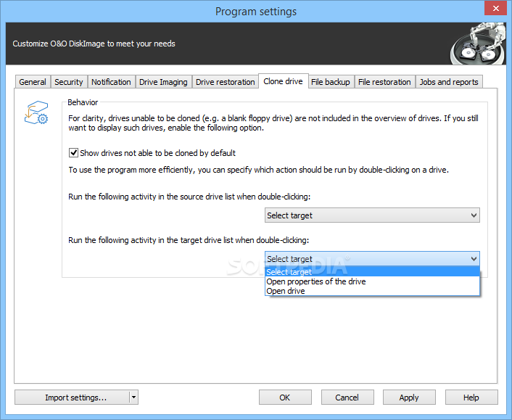Confirm with the OK button
Image resolution: width=512 pixels, height=420 pixels.
pyautogui.click(x=285, y=397)
